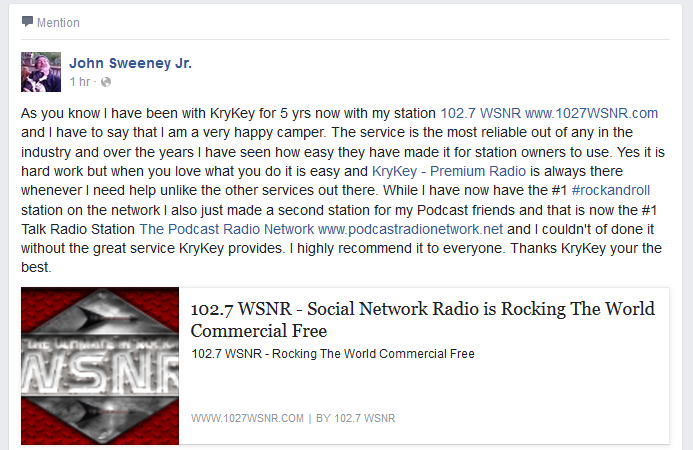Screen dimensions: 693x450
Task: Click the Mention label text
Action: [58, 23]
